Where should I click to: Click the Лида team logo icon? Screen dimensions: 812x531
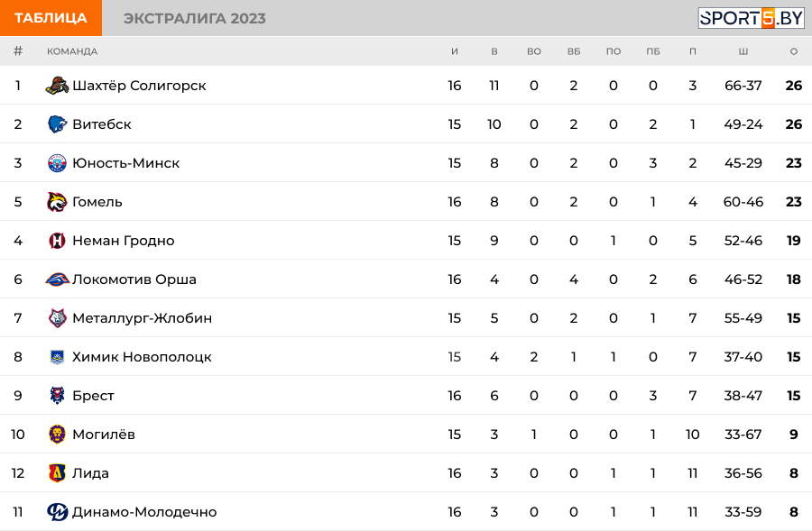click(x=57, y=473)
